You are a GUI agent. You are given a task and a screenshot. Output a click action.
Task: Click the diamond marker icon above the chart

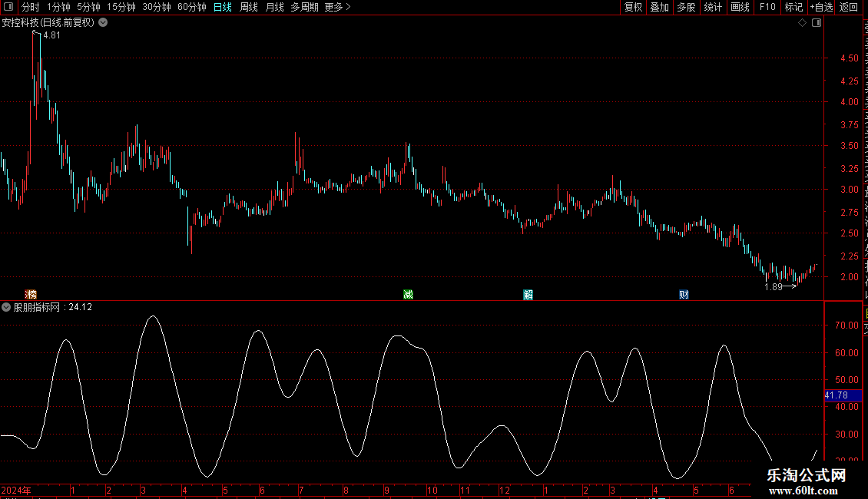click(802, 23)
